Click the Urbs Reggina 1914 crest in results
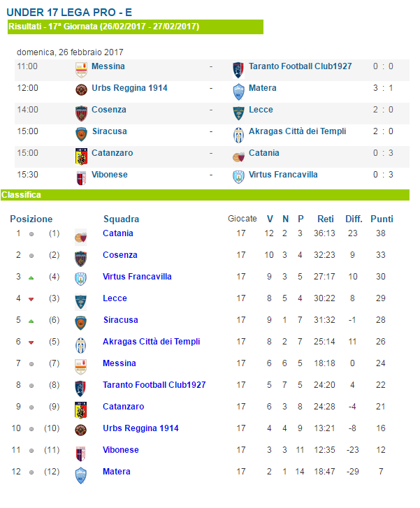This screenshot has height=508, width=420. (x=81, y=89)
